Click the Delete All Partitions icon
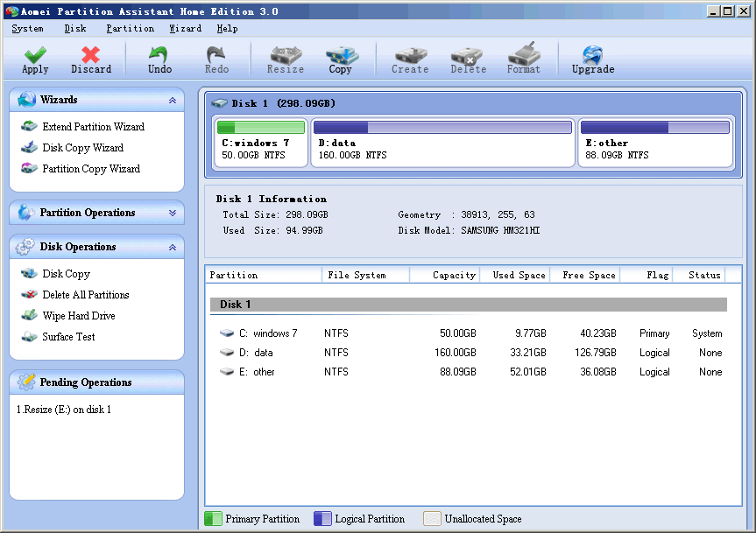The image size is (756, 533). coord(29,294)
